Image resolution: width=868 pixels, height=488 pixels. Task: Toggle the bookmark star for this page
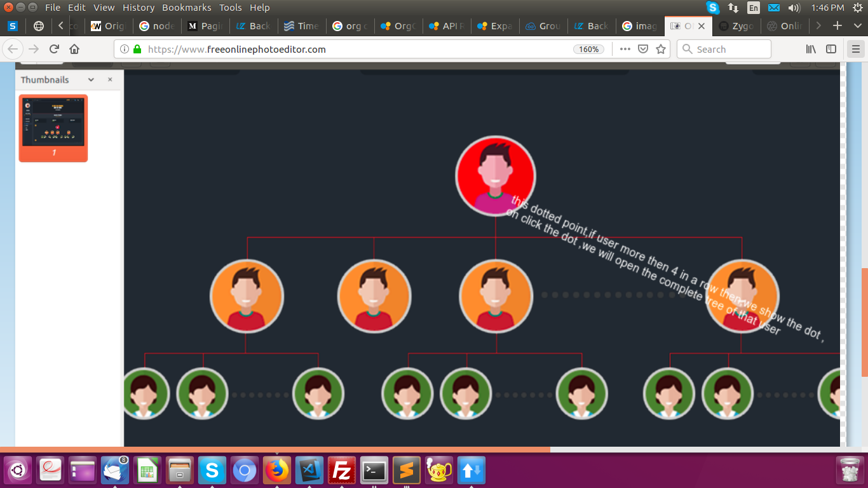(x=661, y=49)
